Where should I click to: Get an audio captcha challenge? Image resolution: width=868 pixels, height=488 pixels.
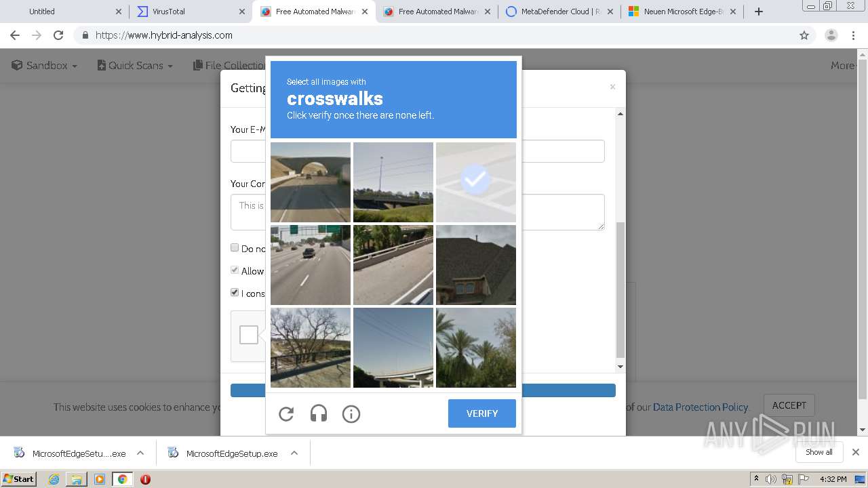tap(319, 413)
